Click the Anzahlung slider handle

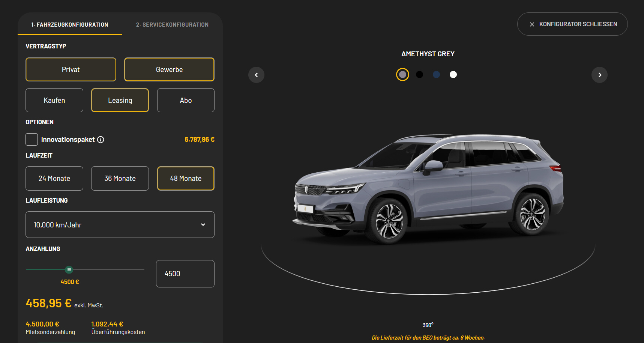(69, 269)
